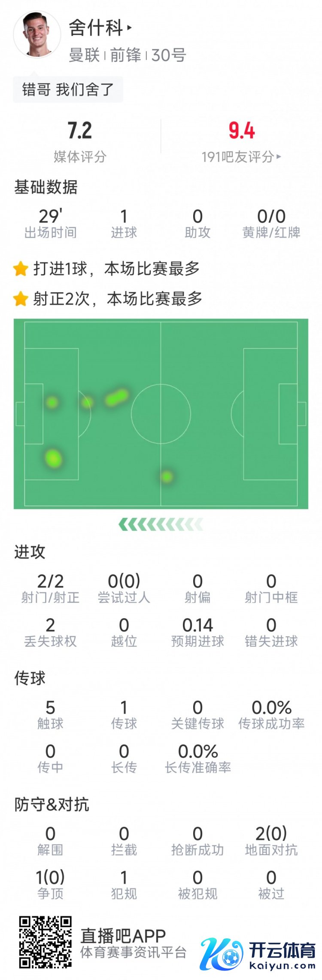This screenshot has height=980, width=322.
Task: Tap the 防守&对抗 section heading
Action: point(52,804)
